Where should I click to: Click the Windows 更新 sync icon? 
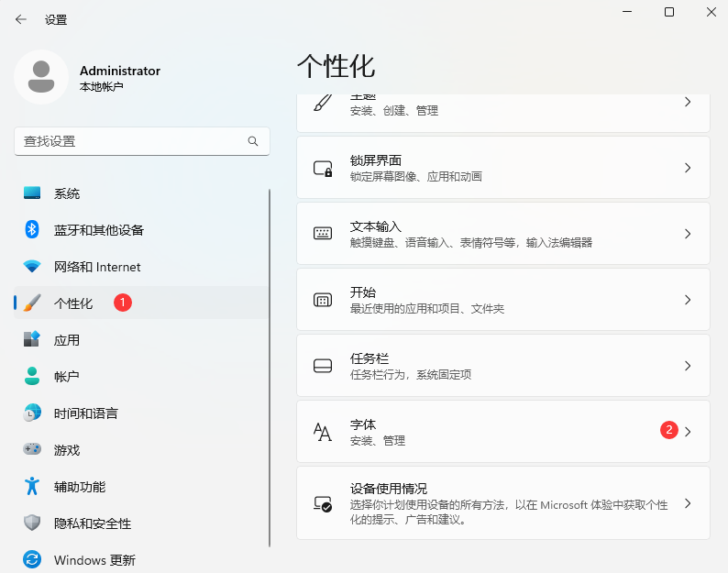(32, 560)
